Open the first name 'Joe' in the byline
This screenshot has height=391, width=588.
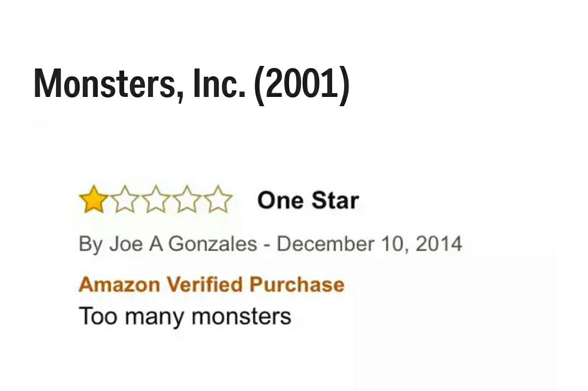(126, 244)
